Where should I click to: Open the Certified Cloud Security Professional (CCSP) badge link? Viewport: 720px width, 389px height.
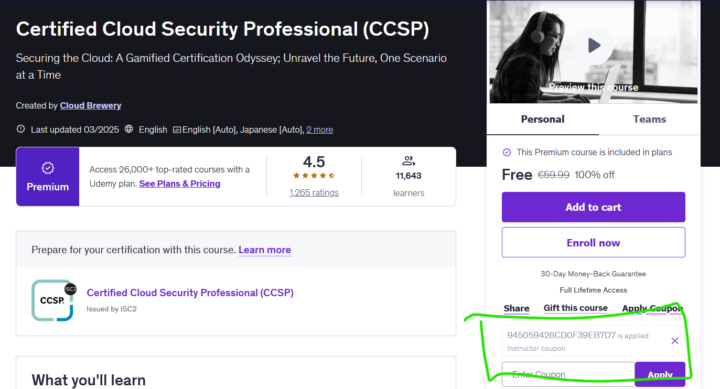coord(190,293)
